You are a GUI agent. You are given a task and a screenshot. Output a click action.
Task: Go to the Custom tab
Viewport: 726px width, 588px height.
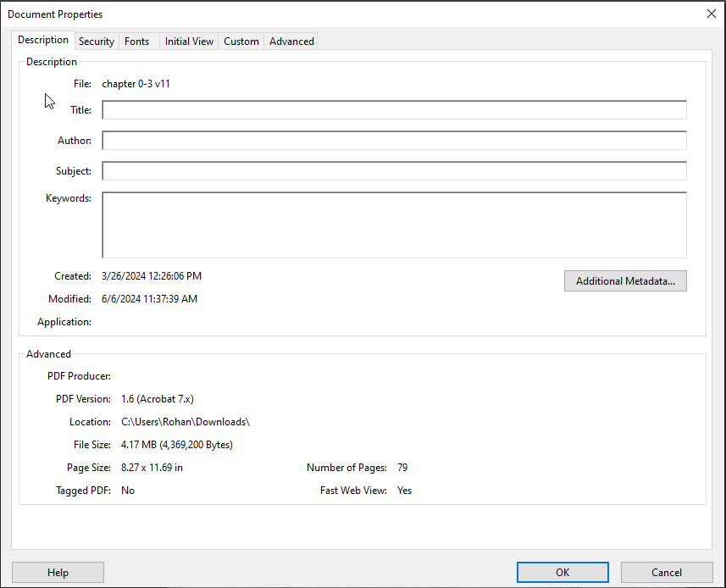coord(241,42)
